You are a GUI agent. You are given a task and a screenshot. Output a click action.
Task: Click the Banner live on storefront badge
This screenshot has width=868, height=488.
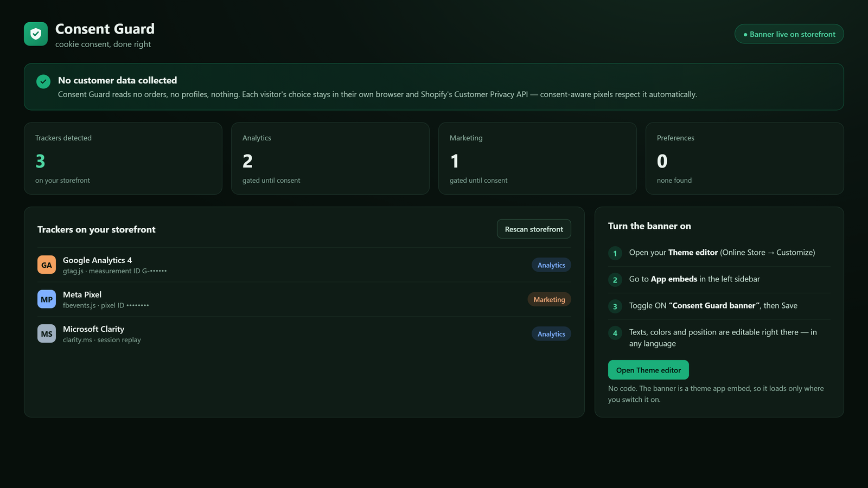(x=789, y=34)
